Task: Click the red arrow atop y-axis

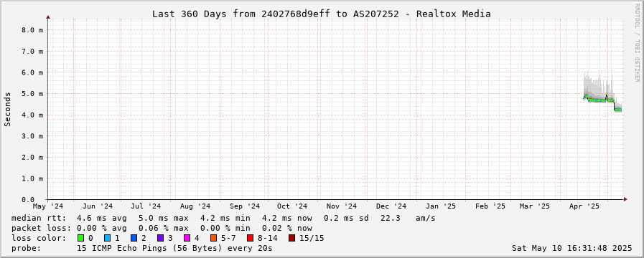Action: click(48, 17)
